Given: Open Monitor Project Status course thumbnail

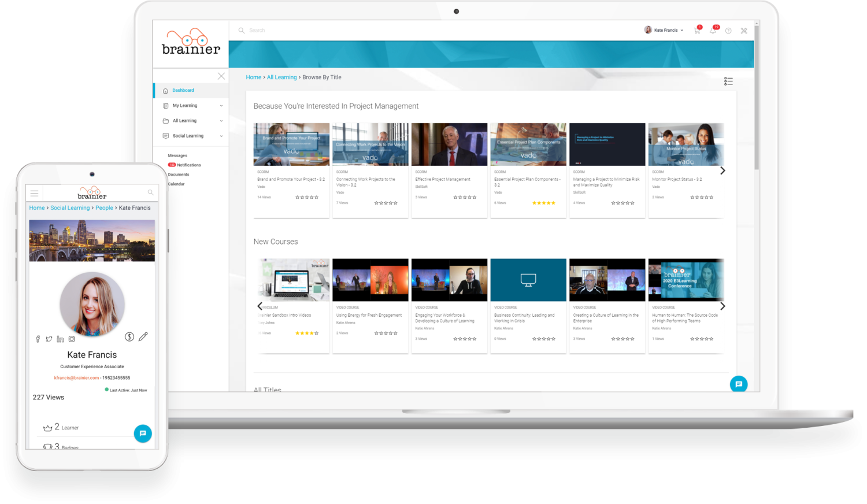Looking at the screenshot, I should pos(686,144).
